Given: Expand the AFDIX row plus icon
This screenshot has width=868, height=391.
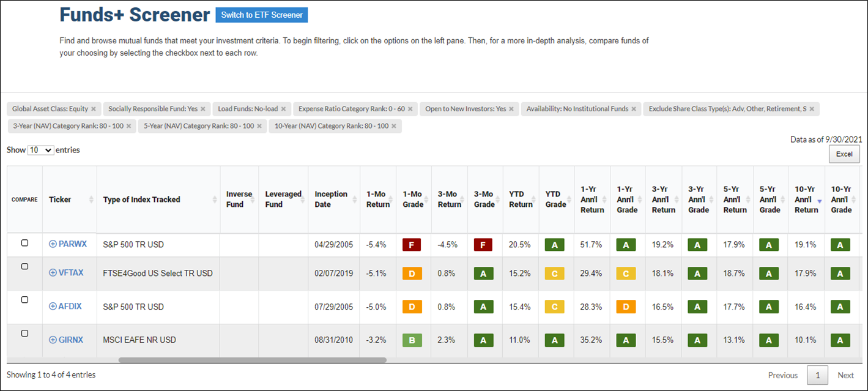Looking at the screenshot, I should 53,306.
